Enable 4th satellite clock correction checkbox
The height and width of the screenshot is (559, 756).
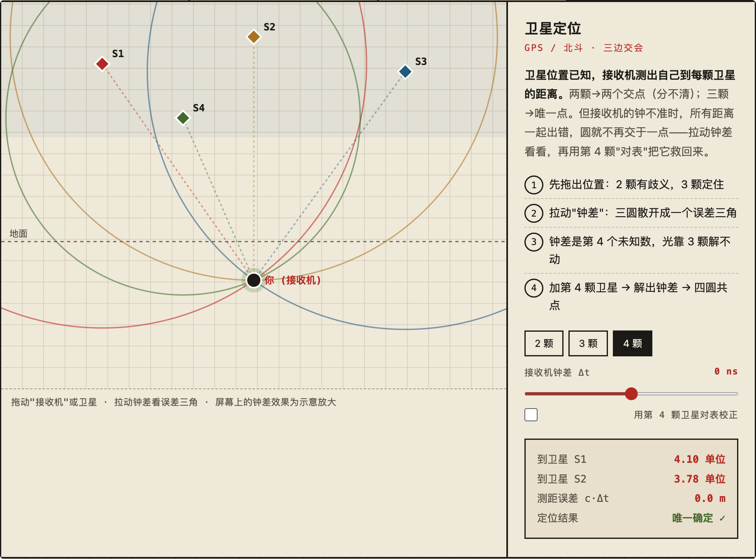tap(531, 415)
